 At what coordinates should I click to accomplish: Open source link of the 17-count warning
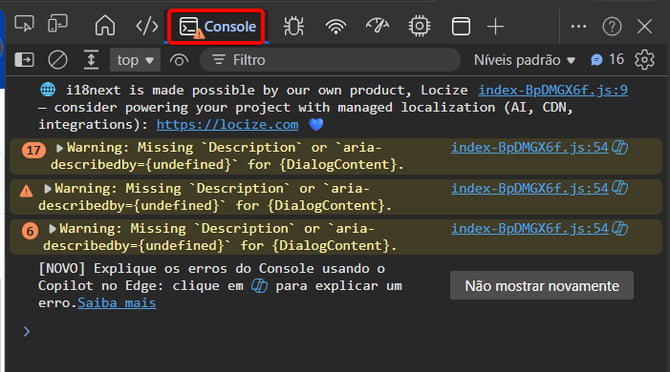click(530, 147)
